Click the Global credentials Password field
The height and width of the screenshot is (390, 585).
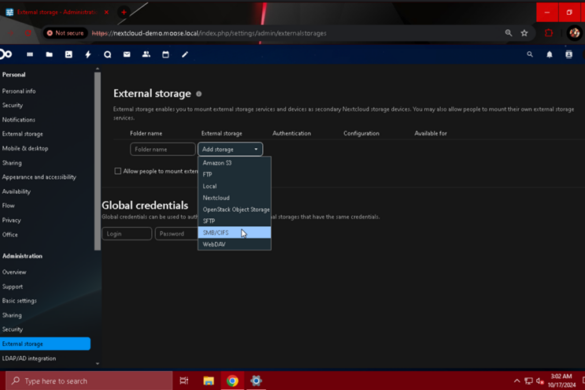pyautogui.click(x=176, y=234)
